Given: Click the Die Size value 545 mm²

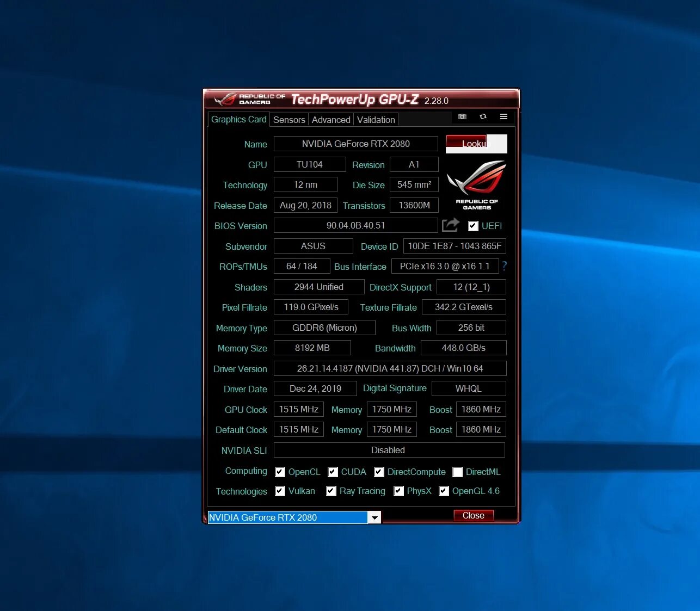Looking at the screenshot, I should [414, 184].
